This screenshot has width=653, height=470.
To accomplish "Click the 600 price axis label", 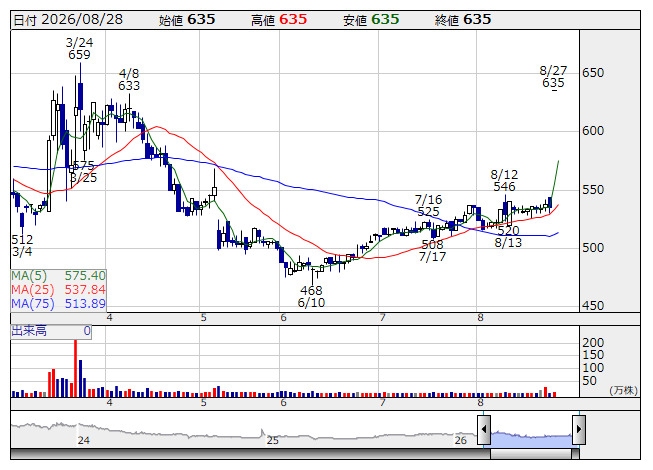I will pos(593,131).
